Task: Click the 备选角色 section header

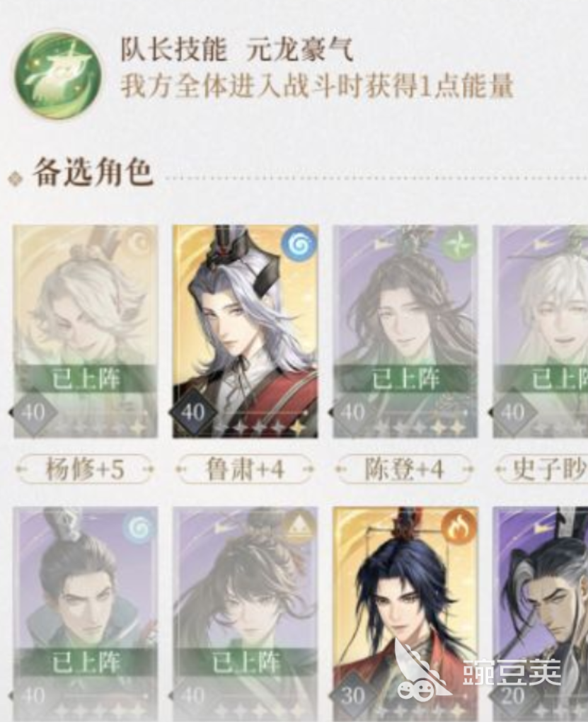Action: (x=92, y=172)
